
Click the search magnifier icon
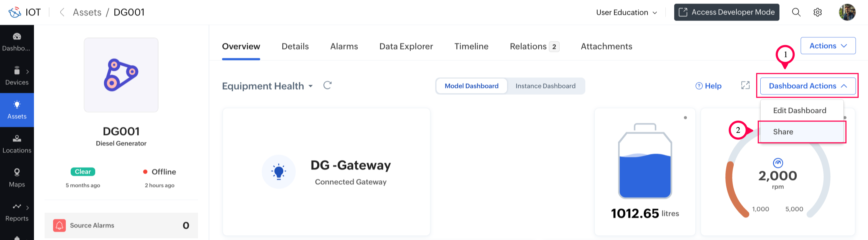click(796, 12)
